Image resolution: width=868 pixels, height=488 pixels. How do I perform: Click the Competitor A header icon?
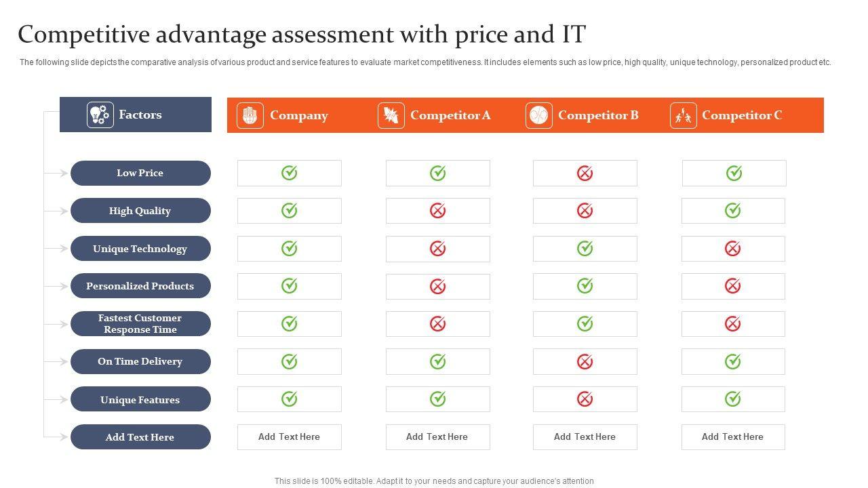click(x=391, y=115)
